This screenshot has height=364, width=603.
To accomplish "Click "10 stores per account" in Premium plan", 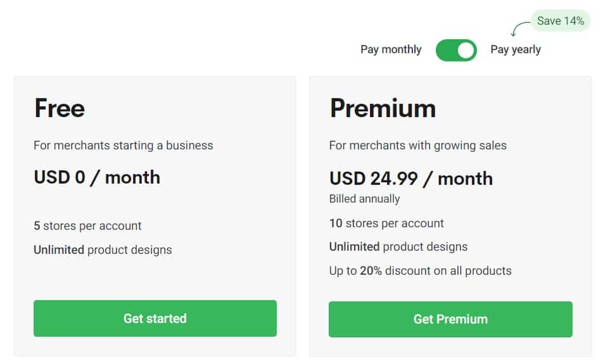I will 386,223.
